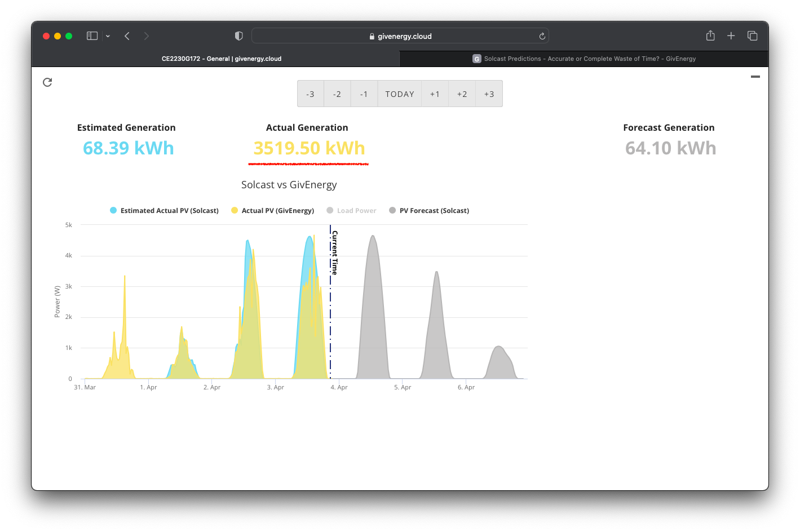
Task: Click the 3519.50 kWh actual generation value
Action: point(309,148)
